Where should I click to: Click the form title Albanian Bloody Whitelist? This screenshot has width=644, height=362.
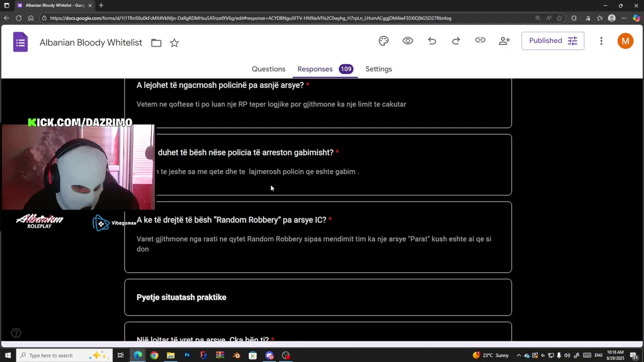91,43
